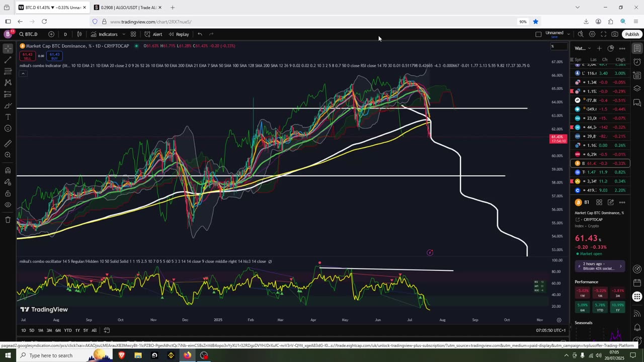Open the emoji and icons tool
Viewport: 644px width, 362px height.
coord(8,128)
